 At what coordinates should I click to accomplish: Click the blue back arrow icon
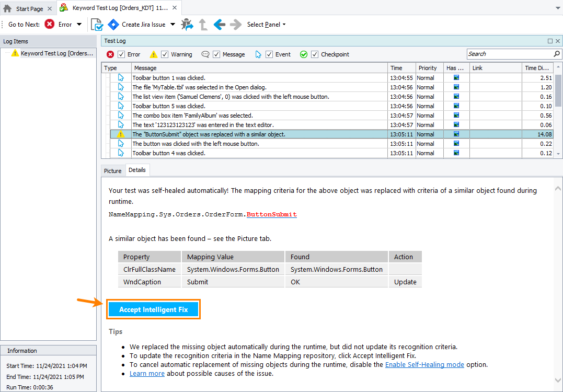coord(220,25)
